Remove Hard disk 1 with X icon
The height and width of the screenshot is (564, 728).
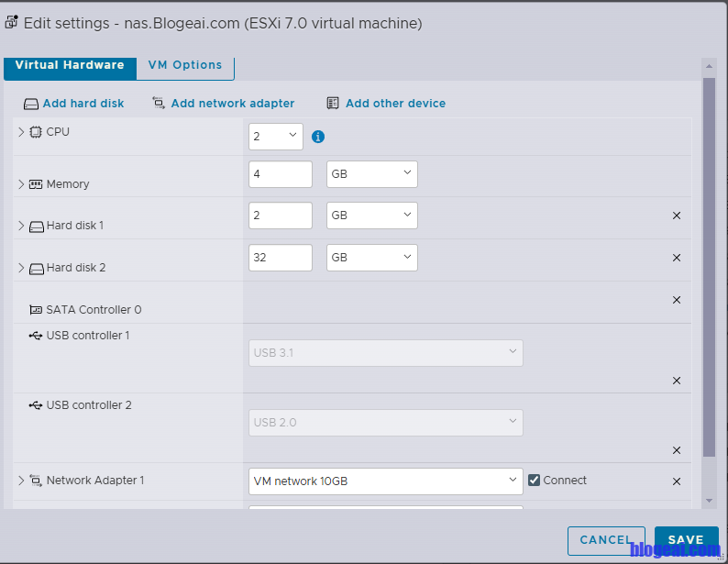[x=677, y=216]
